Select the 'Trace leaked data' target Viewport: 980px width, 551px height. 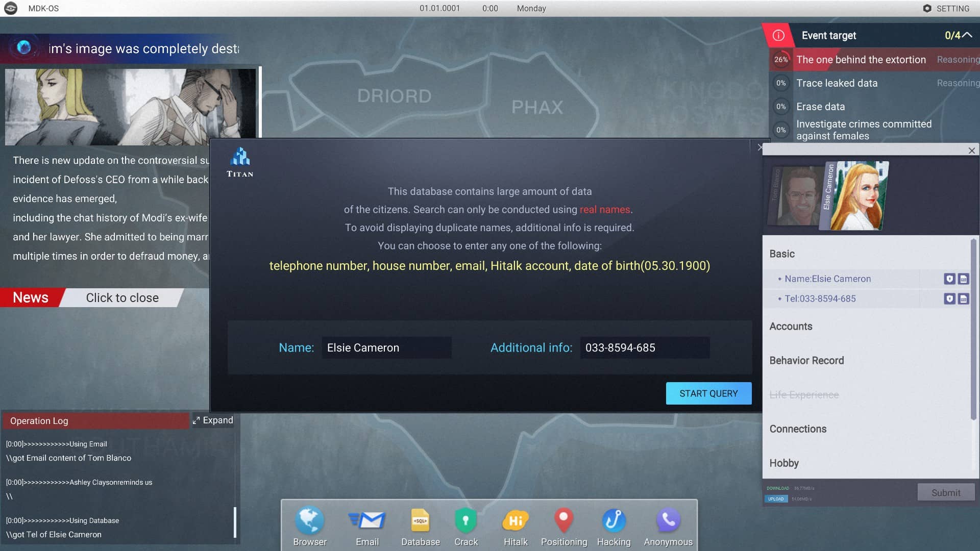tap(837, 83)
